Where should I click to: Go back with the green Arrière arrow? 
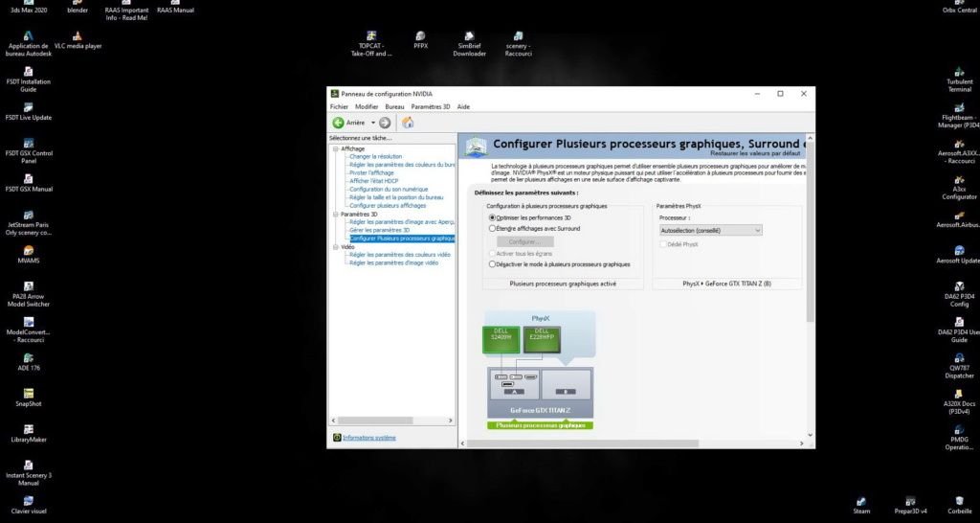click(x=338, y=123)
